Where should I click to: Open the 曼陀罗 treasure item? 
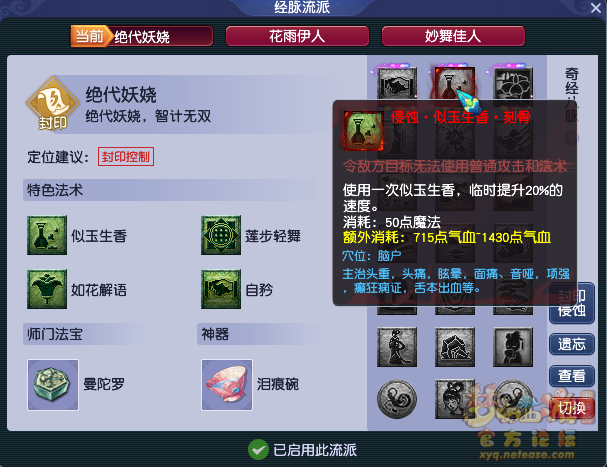(x=53, y=385)
